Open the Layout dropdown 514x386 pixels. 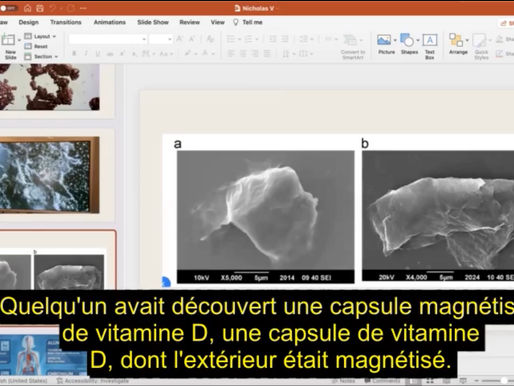coord(40,36)
